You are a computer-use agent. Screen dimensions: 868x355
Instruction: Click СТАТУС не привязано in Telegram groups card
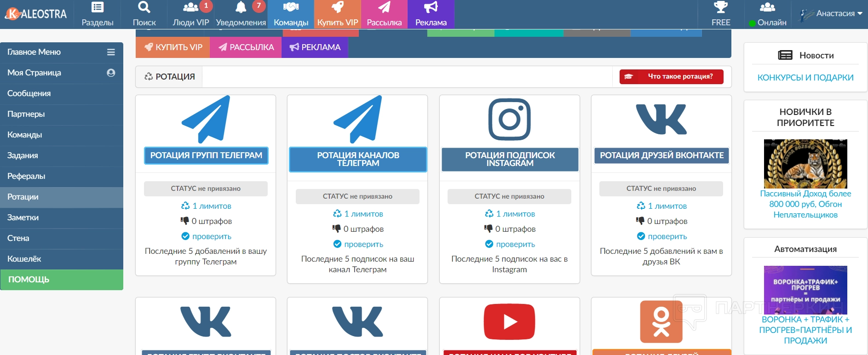coord(206,189)
